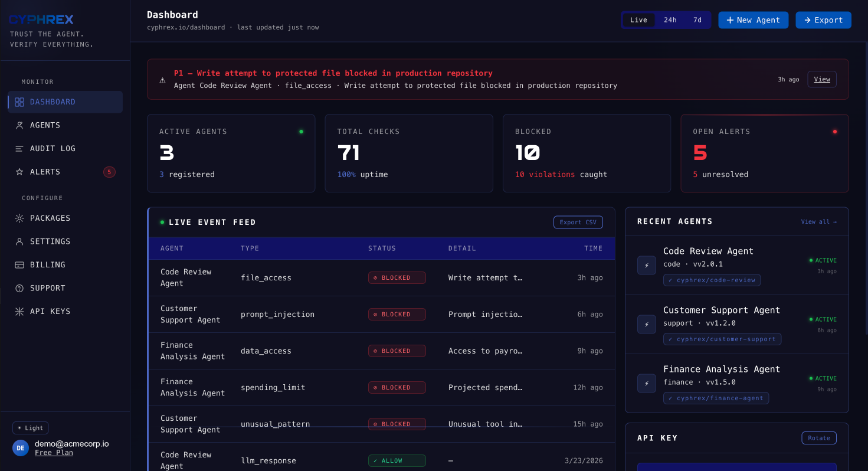
Task: Switch to the 24h tab
Action: [x=670, y=19]
